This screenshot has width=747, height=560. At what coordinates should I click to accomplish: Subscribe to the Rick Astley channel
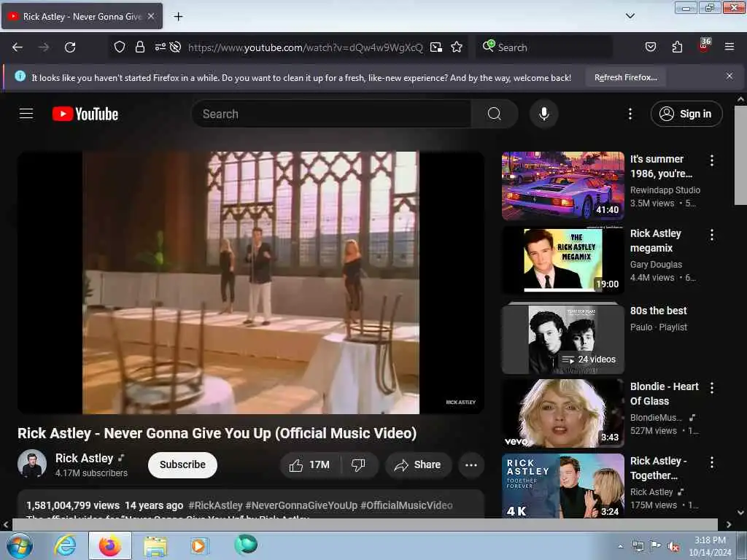pos(182,464)
